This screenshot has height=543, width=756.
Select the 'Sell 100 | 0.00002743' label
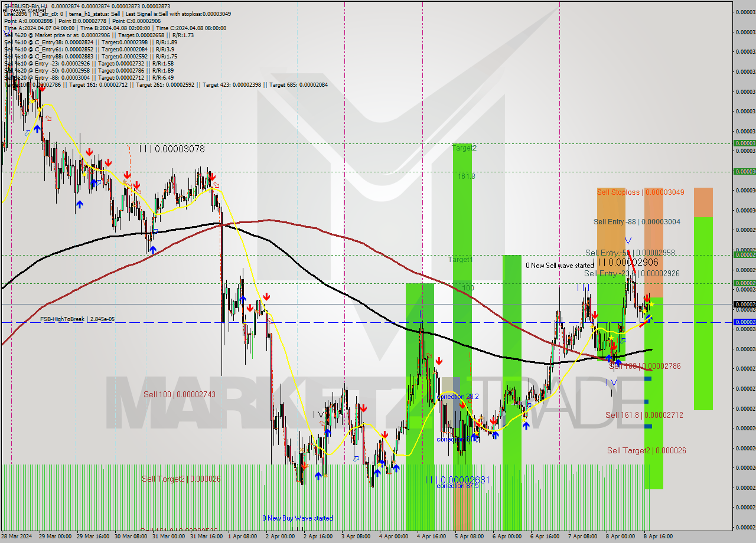tap(180, 394)
